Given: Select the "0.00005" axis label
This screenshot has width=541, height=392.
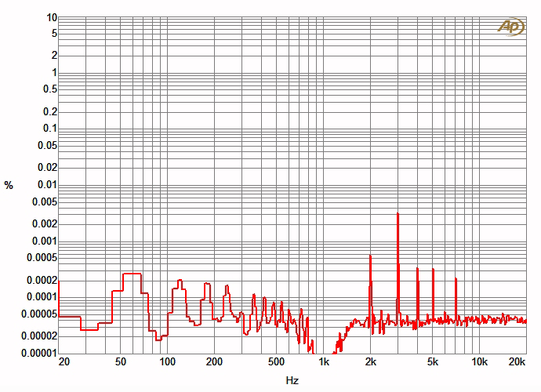Looking at the screenshot, I should pos(39,314).
